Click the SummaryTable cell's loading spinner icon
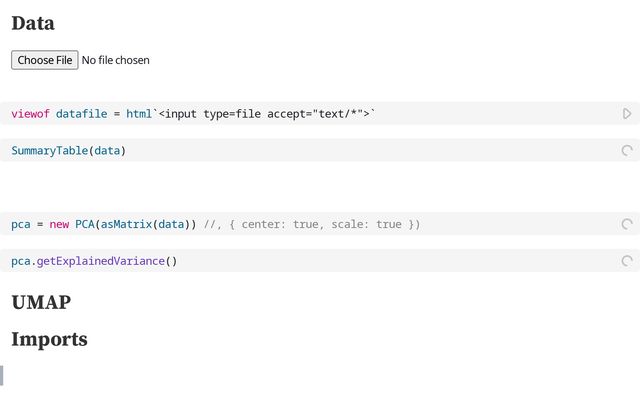This screenshot has width=640, height=400. [627, 151]
